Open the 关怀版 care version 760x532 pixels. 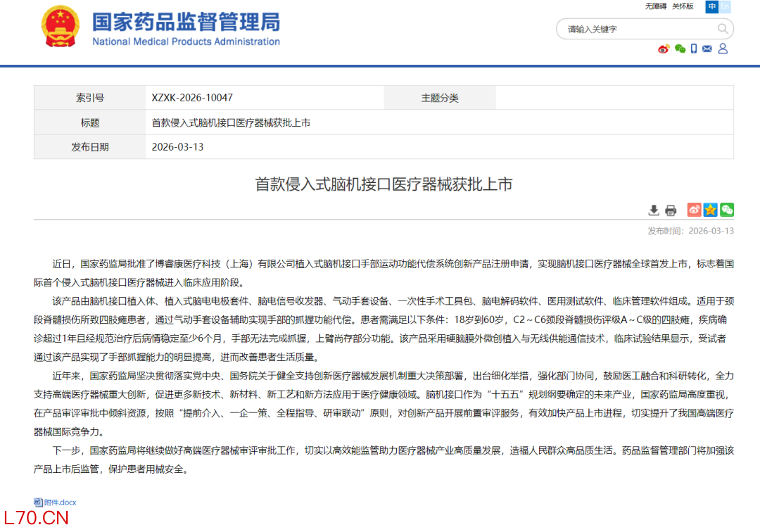[x=683, y=6]
